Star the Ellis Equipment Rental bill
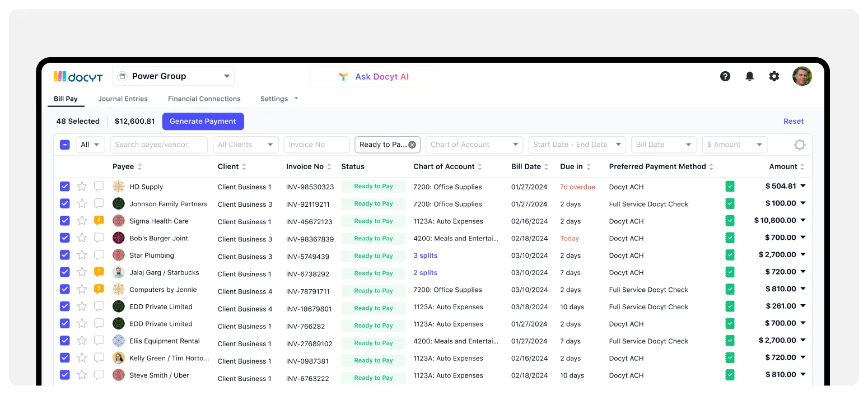868x395 pixels. click(82, 341)
